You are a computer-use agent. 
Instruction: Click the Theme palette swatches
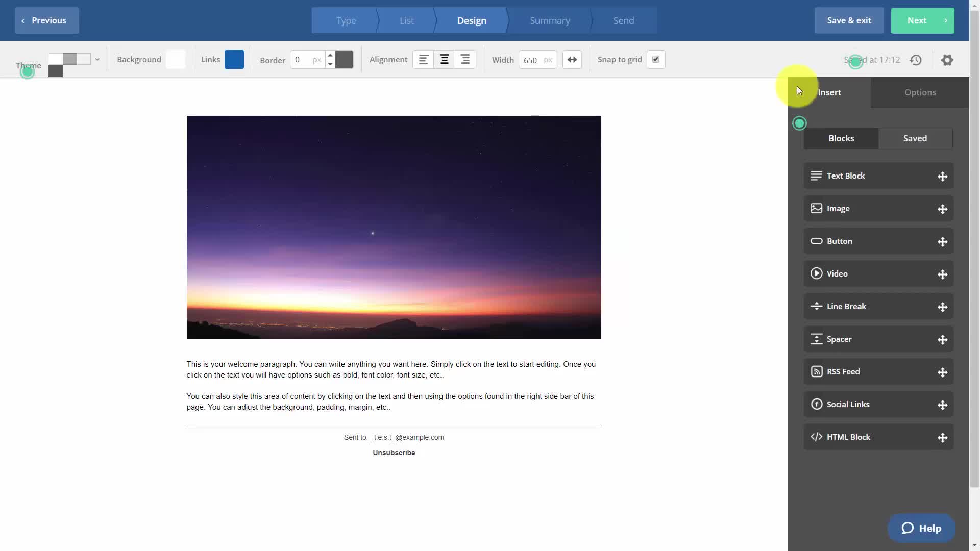click(69, 65)
